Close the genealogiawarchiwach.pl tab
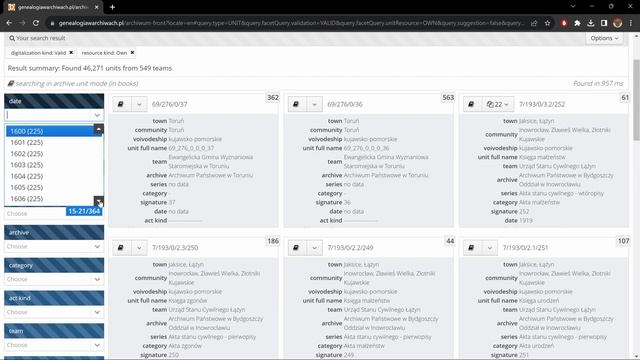Image resolution: width=640 pixels, height=360 pixels. [x=97, y=7]
